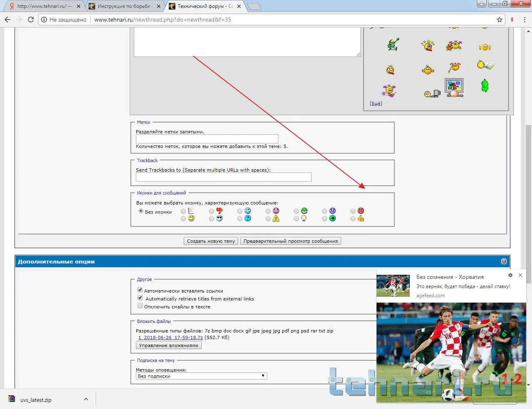Show more smileys via Ещё link
The height and width of the screenshot is (409, 532).
[x=376, y=103]
